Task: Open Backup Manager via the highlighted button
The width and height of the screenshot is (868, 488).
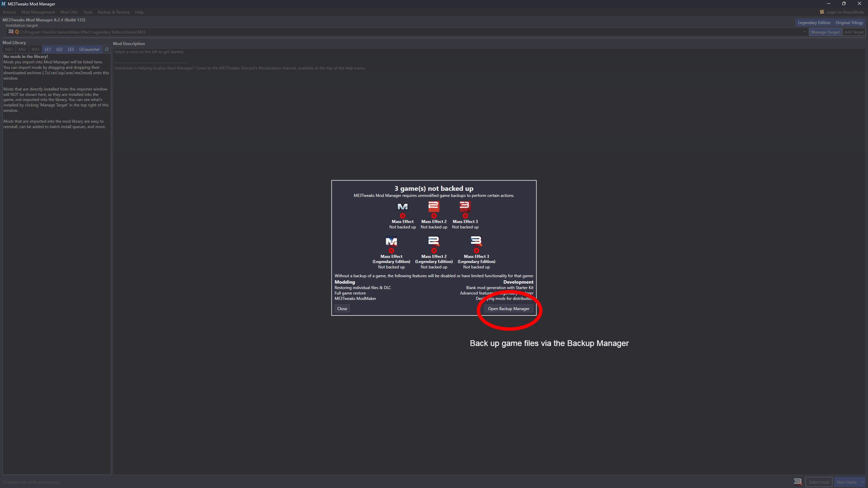Action: coord(509,309)
